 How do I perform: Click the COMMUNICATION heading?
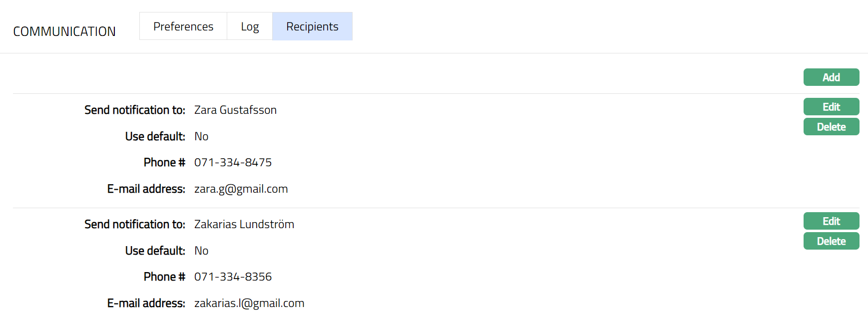[64, 31]
